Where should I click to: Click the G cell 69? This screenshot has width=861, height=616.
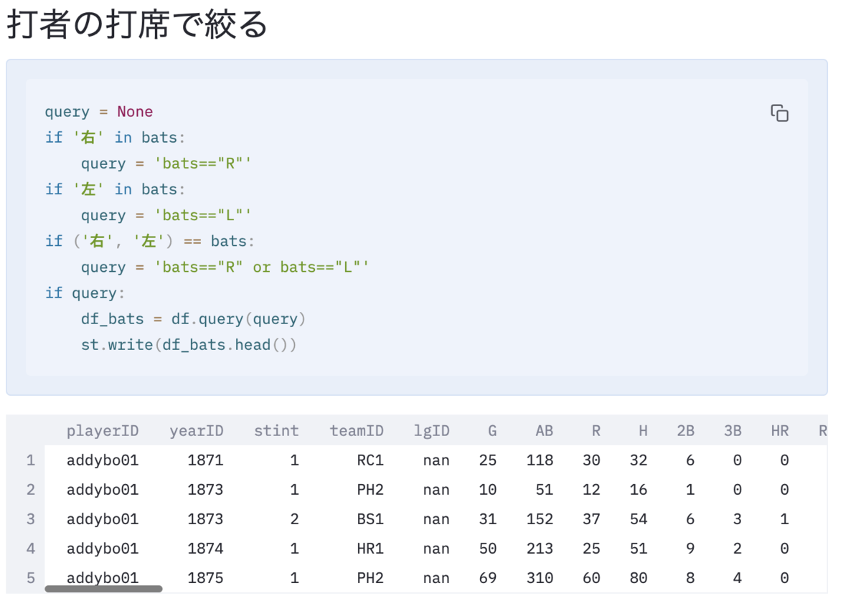pos(488,578)
